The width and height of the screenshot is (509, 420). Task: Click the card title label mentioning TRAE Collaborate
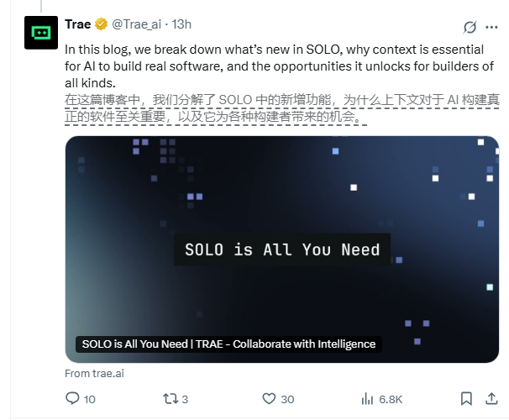coord(228,344)
